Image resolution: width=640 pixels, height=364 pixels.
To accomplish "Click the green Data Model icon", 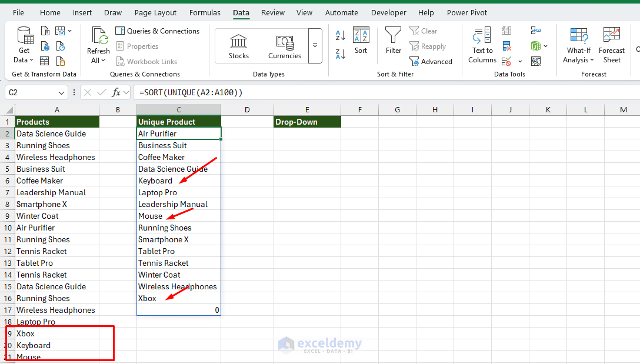I will click(x=536, y=46).
